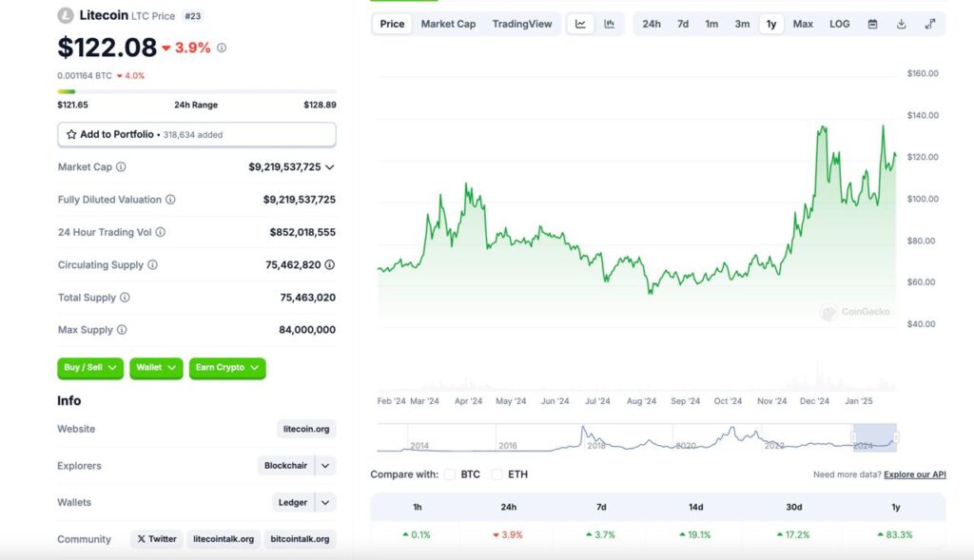Tick the ETH compare checkbox
The image size is (974, 560).
[x=497, y=474]
